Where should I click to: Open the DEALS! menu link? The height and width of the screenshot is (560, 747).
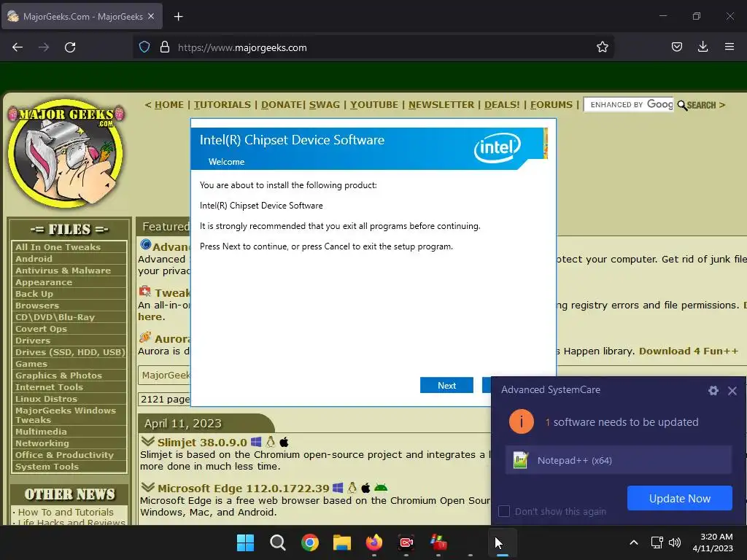502,105
